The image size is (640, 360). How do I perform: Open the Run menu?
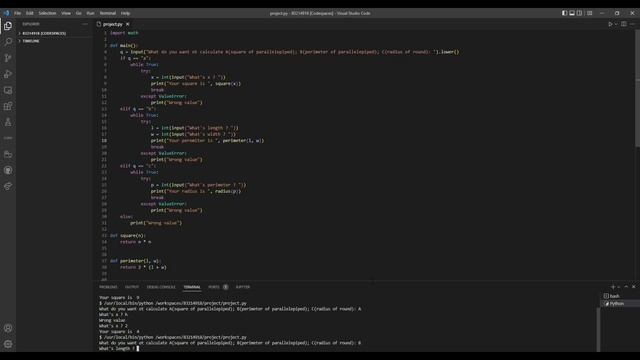coord(90,13)
